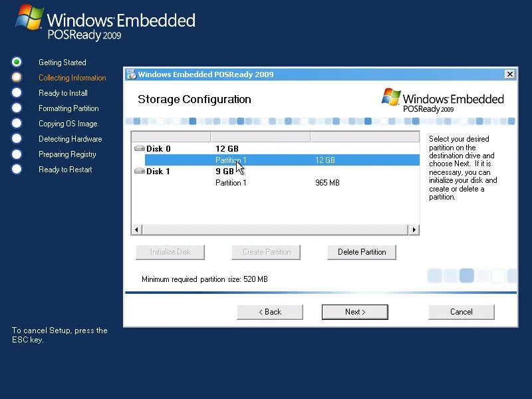Click the grayed Initialize Disk button
Screen dimensions: 532x399
(170, 252)
